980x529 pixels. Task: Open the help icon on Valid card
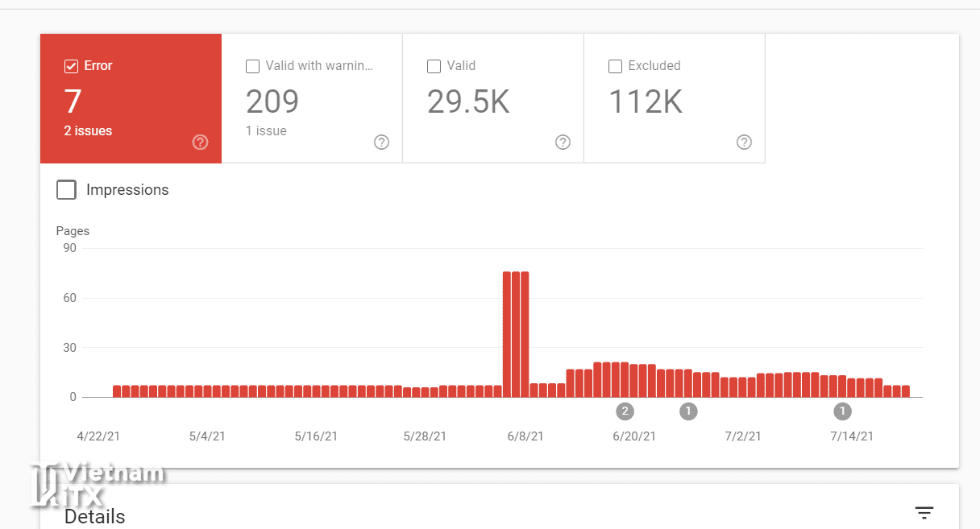(x=563, y=143)
